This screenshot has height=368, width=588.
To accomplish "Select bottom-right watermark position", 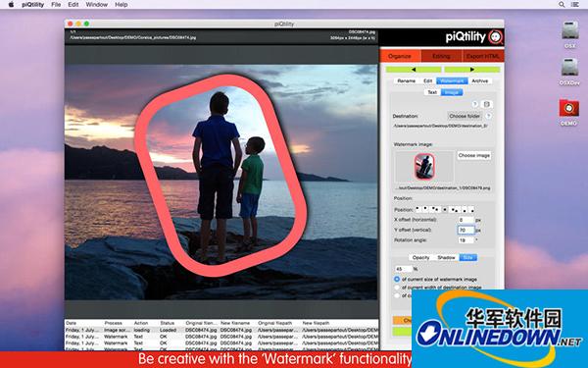I will click(471, 210).
